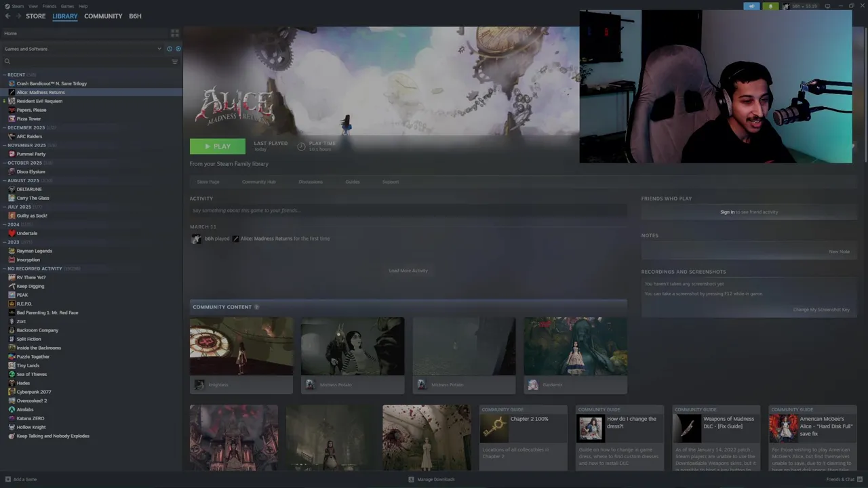868x488 pixels.
Task: Select the Inscryption game icon
Action: point(12,260)
